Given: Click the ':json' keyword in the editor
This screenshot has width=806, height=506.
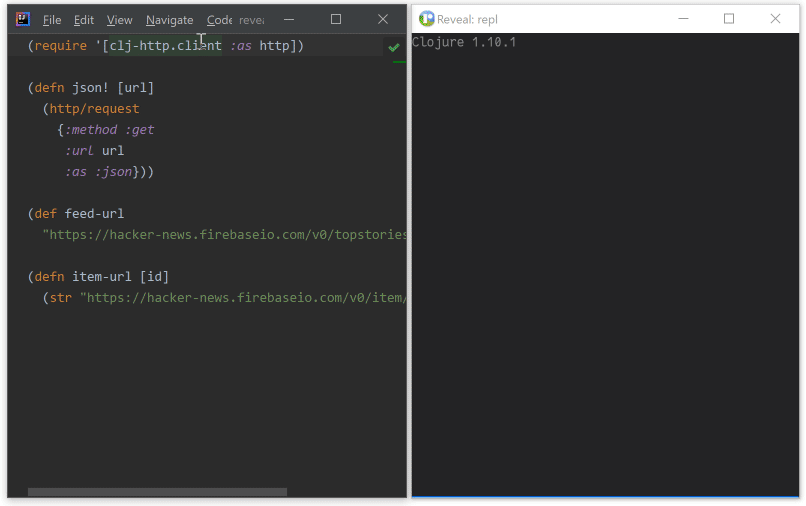Looking at the screenshot, I should (114, 172).
